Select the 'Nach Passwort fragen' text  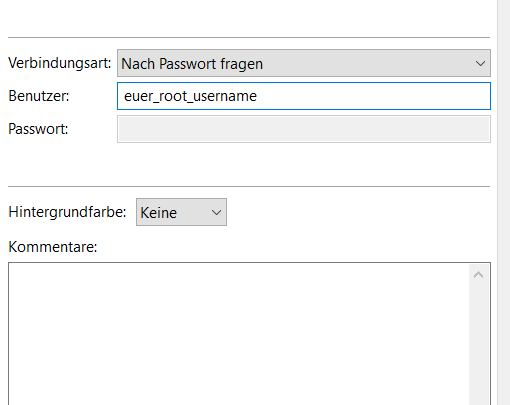(192, 64)
